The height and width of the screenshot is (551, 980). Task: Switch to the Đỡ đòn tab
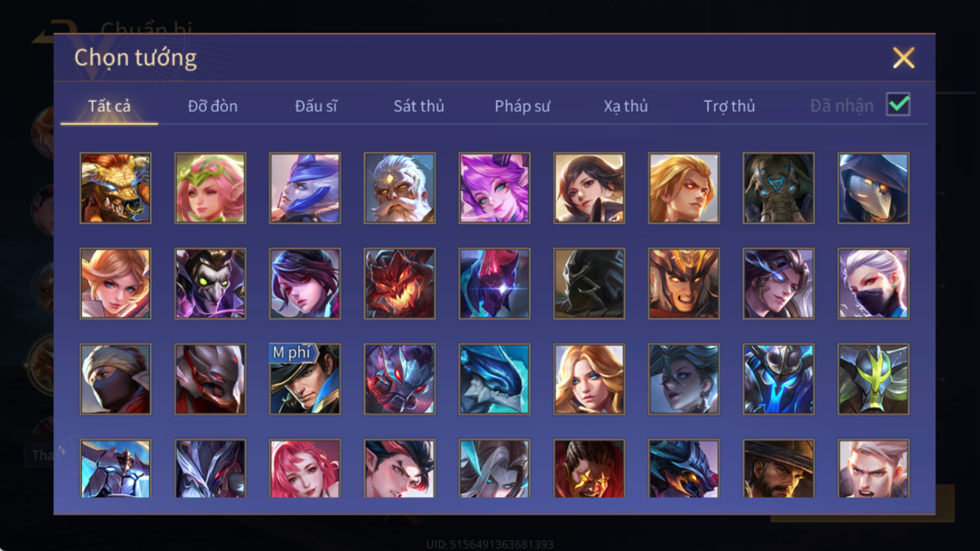pos(212,106)
